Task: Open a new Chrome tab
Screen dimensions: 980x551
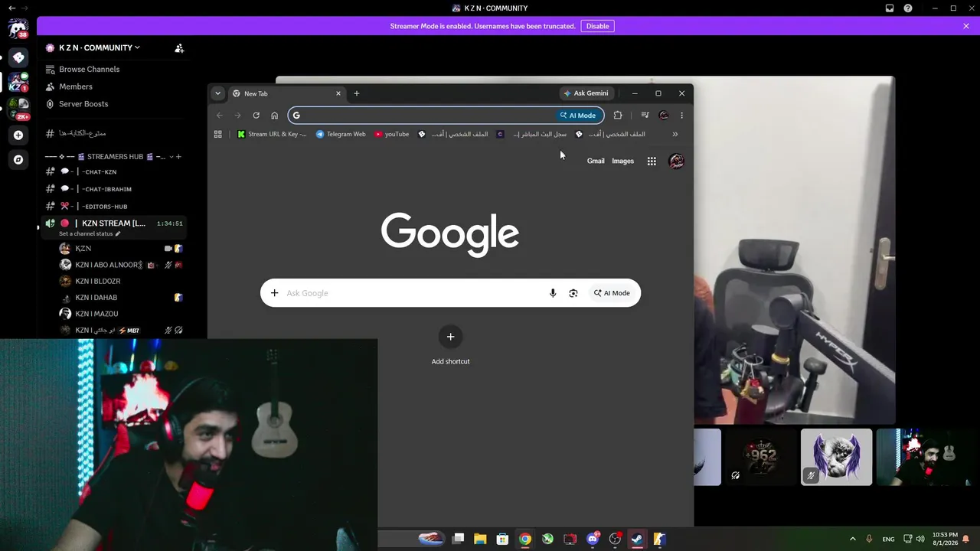Action: pos(357,93)
